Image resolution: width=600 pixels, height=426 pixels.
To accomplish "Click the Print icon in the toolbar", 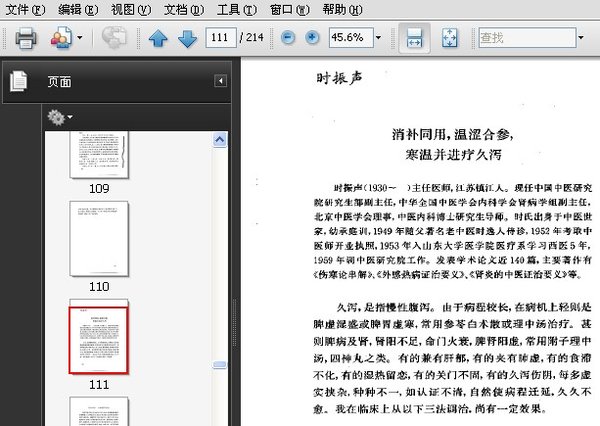I will click(x=25, y=38).
